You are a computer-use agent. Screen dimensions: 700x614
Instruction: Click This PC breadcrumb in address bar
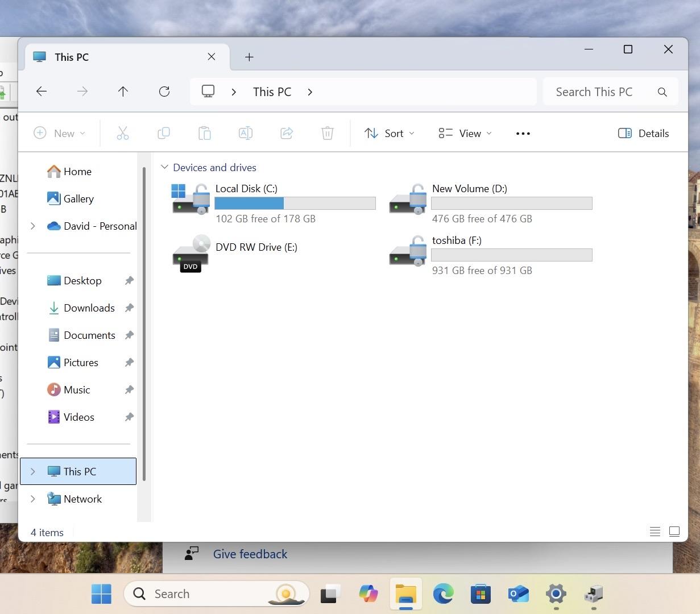pyautogui.click(x=272, y=92)
